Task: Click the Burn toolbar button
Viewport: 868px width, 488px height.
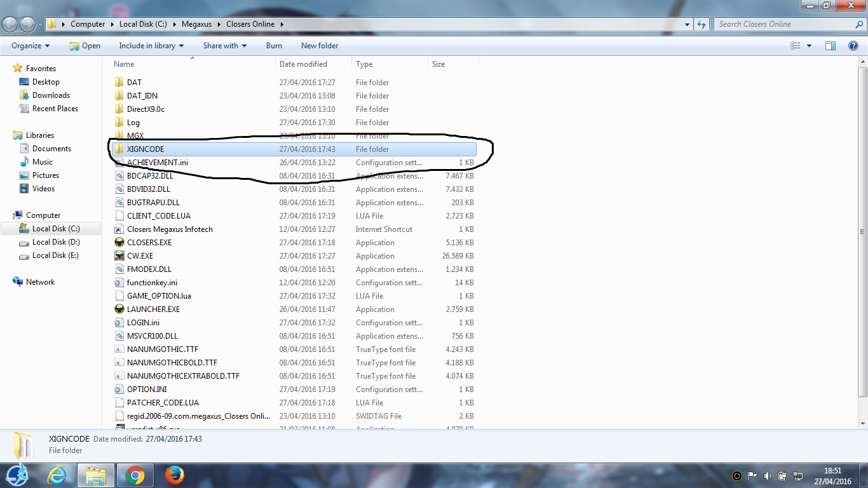Action: coord(274,46)
